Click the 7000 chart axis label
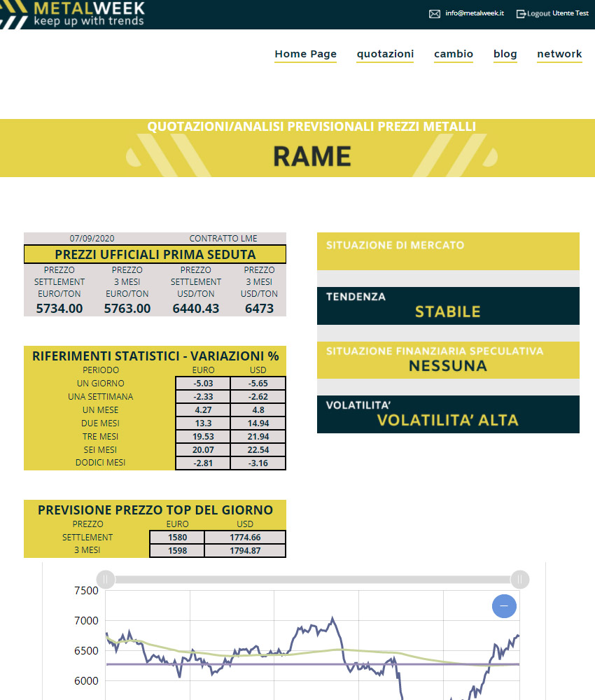Viewport: 595px width, 700px height. tap(86, 620)
